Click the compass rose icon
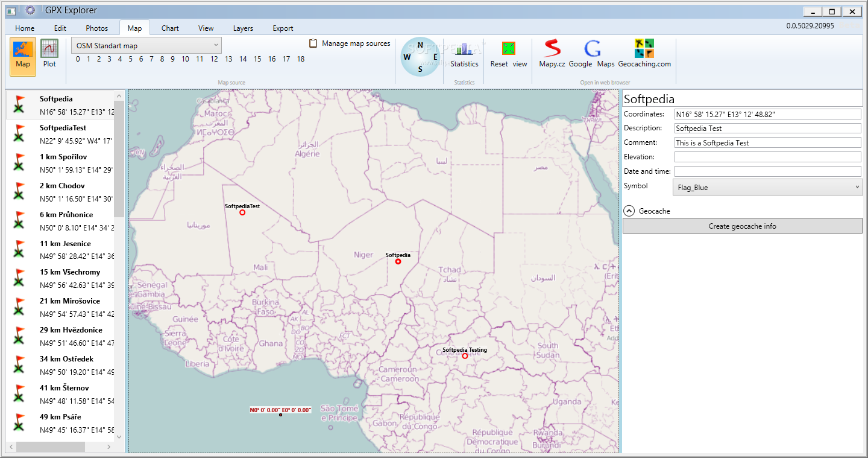The image size is (868, 458). pos(420,57)
